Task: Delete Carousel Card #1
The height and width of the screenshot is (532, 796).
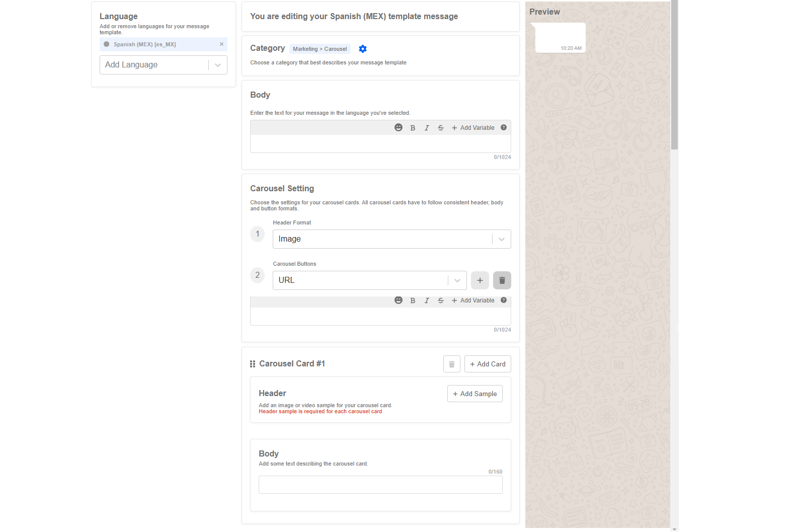Action: click(x=451, y=364)
